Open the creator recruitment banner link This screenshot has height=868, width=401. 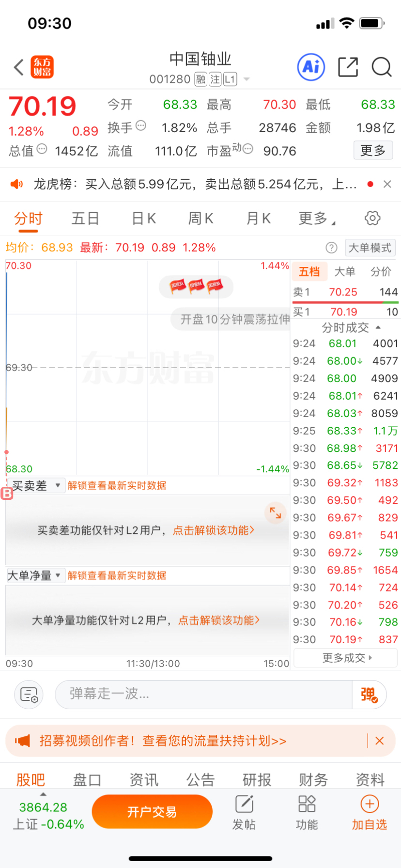pos(163,741)
